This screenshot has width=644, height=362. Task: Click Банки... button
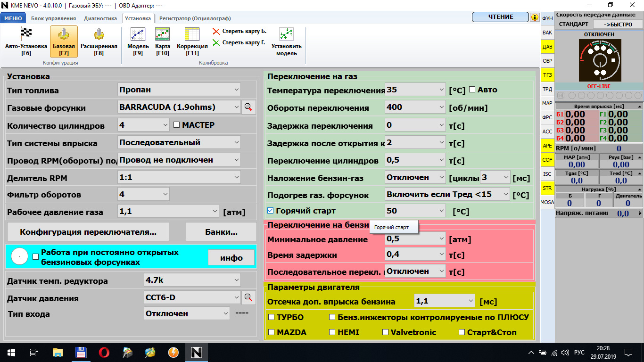click(221, 232)
